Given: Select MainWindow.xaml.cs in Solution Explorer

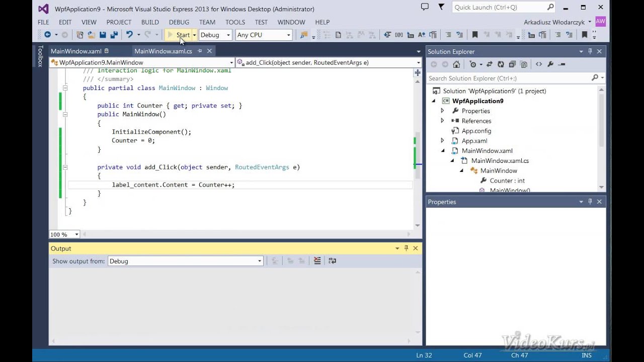Looking at the screenshot, I should (x=500, y=161).
